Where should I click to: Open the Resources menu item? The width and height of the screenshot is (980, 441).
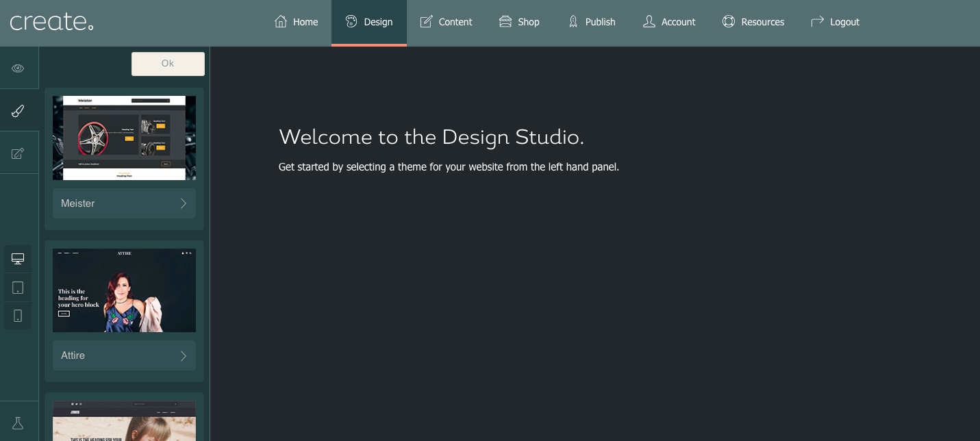click(753, 22)
